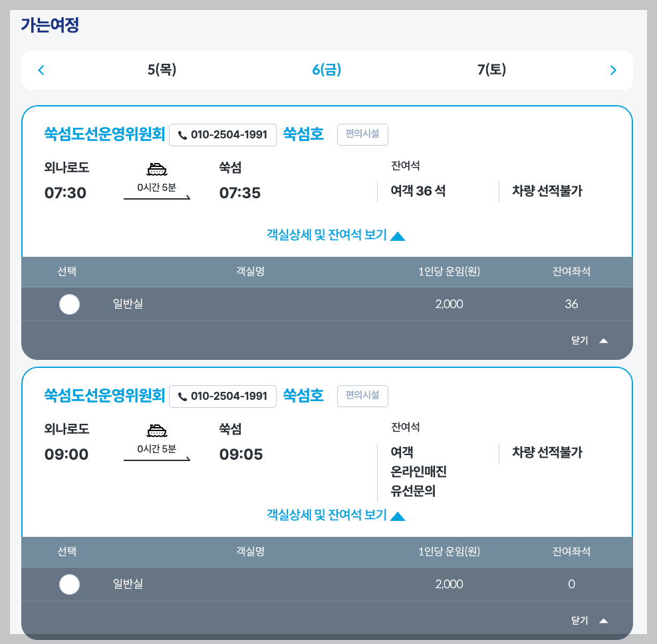Click the phone icon in the first 010-2504-1991 button

(x=182, y=135)
